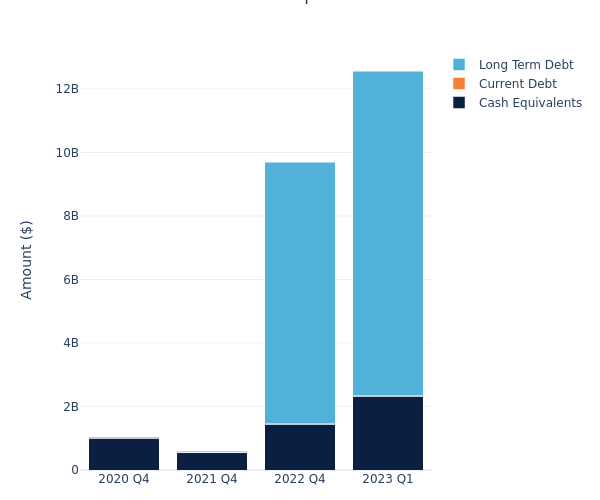Click the 2020 Q4 x-axis label
Viewport: 600px width, 500px height.
coord(124,479)
